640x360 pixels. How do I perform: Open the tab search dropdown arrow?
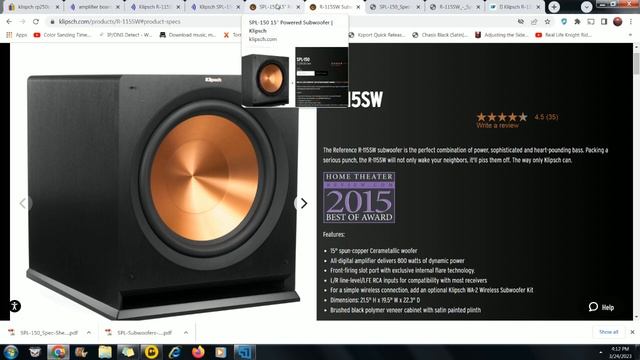(587, 7)
